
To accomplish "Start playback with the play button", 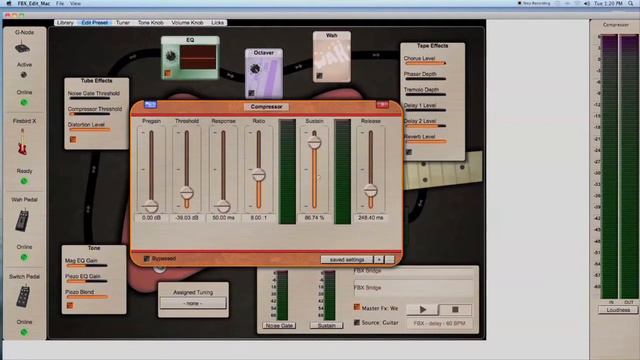I will [423, 310].
